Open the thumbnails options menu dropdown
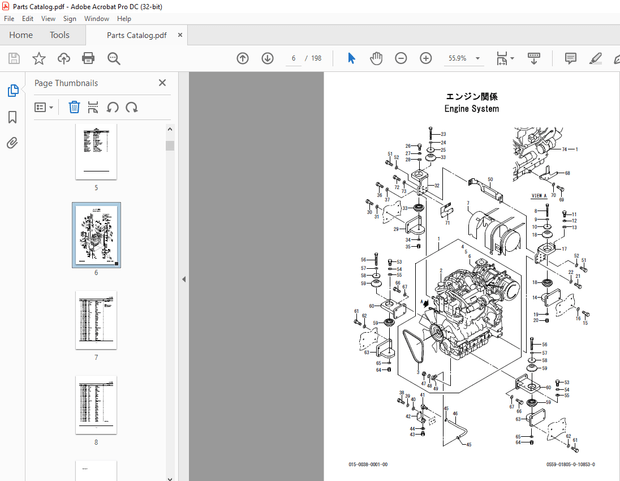Viewport: 620px width, 481px height. [44, 107]
